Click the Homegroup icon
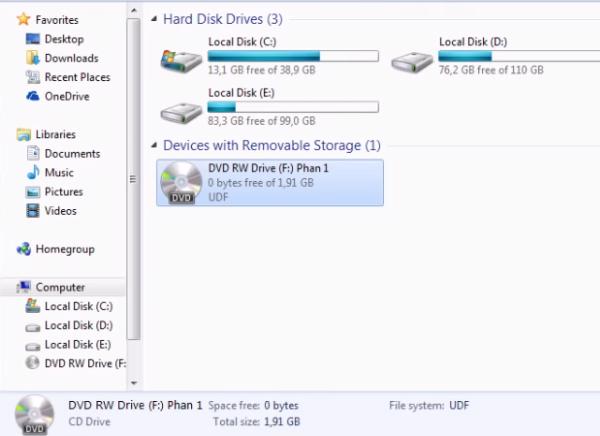Screen dimensions: 600x436 (x=24, y=249)
